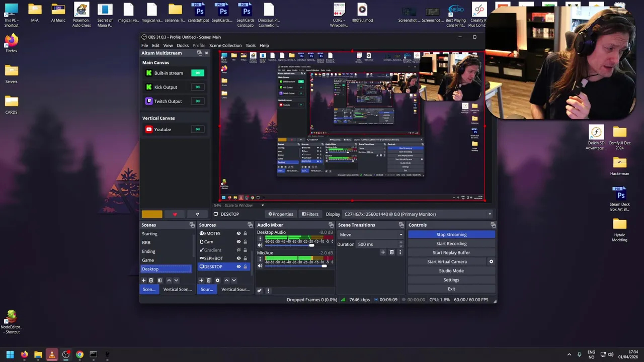Float the Controls dock

(493, 225)
